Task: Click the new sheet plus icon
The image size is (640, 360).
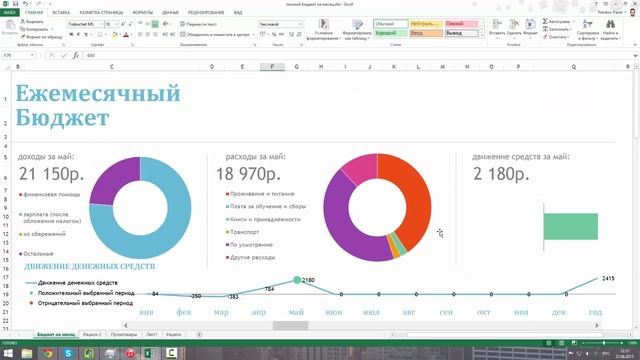Action: click(x=199, y=335)
